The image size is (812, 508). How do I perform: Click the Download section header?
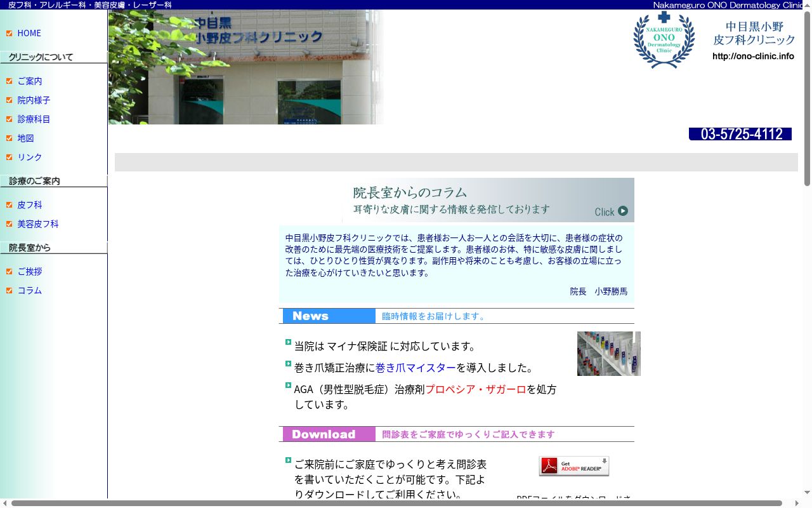coord(457,434)
